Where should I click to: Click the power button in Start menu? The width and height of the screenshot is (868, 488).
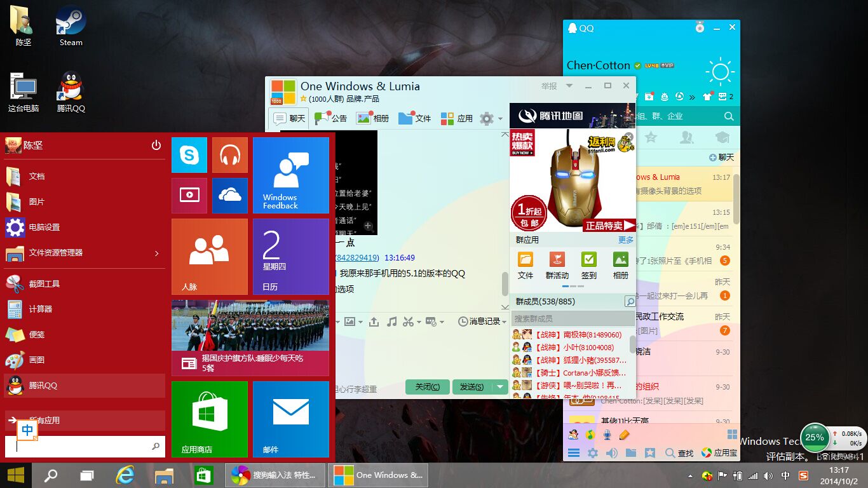pos(156,146)
